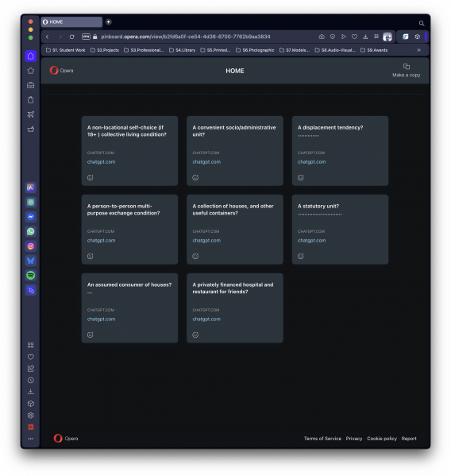Click the Make a copy icon
The height and width of the screenshot is (476, 451).
coord(406,67)
